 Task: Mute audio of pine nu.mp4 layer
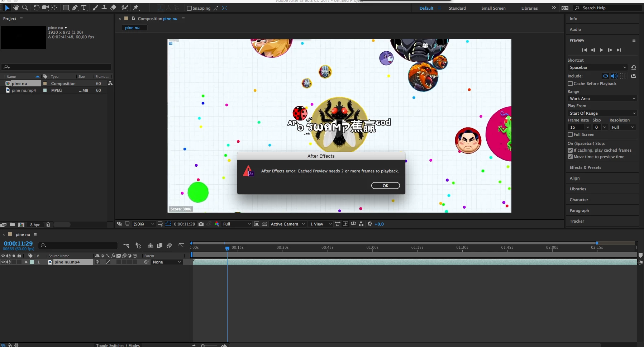pyautogui.click(x=9, y=262)
